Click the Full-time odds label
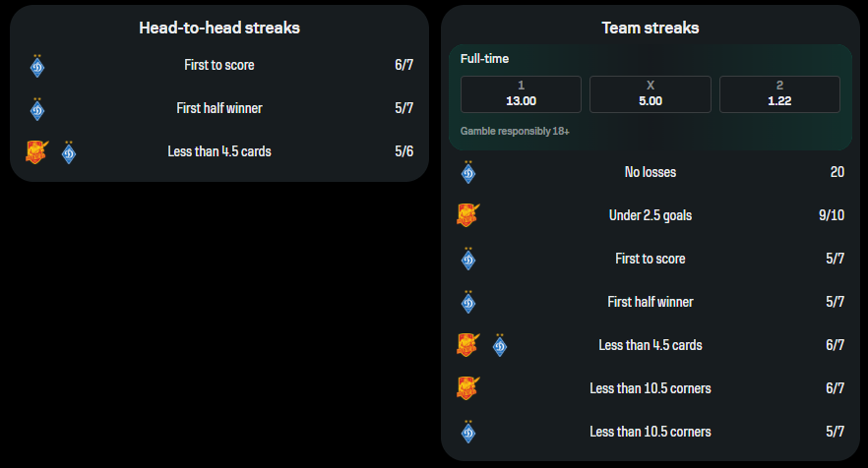The image size is (868, 468). coord(484,59)
